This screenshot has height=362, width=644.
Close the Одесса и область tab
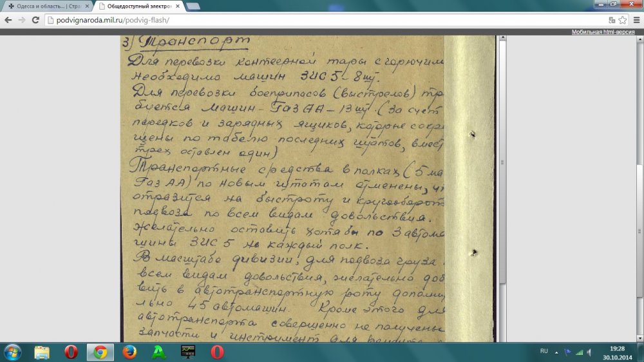87,6
